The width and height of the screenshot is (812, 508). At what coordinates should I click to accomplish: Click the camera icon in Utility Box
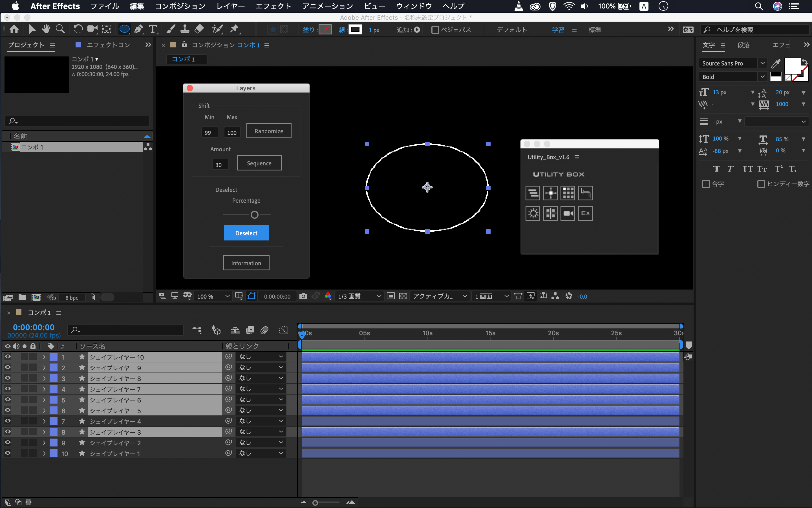click(x=568, y=213)
